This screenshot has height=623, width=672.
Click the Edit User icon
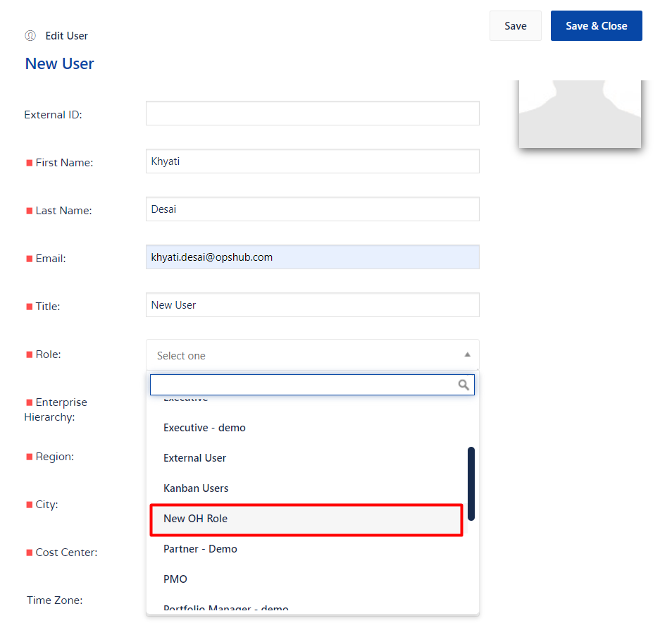click(30, 35)
